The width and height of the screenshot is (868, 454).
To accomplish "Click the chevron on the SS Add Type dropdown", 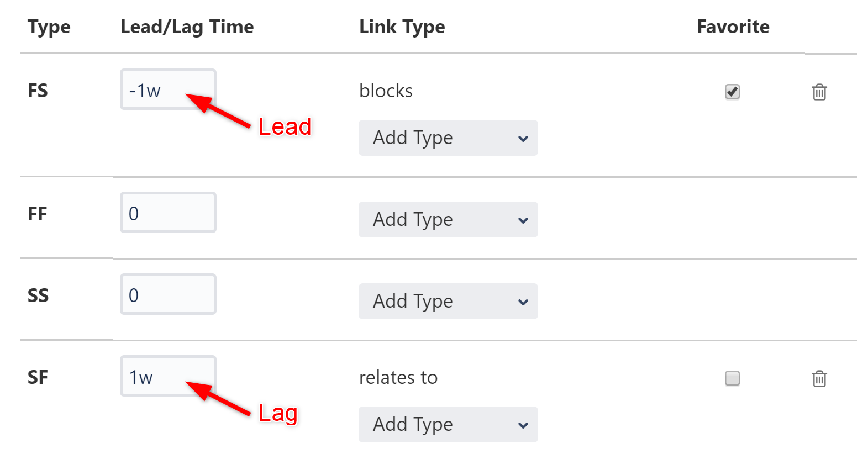I will 523,302.
